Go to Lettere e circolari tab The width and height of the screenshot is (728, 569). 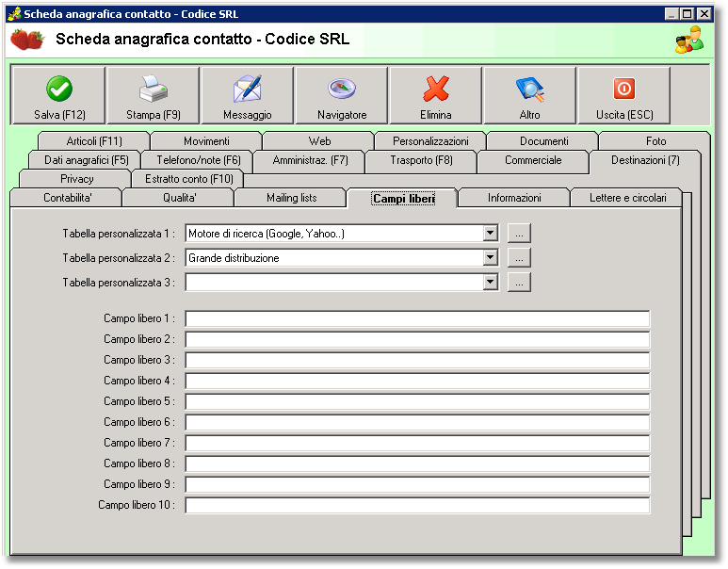coord(627,198)
